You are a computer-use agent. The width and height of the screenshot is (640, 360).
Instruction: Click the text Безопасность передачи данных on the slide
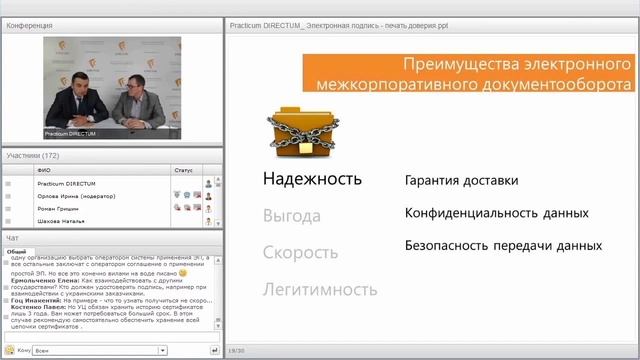pyautogui.click(x=503, y=246)
